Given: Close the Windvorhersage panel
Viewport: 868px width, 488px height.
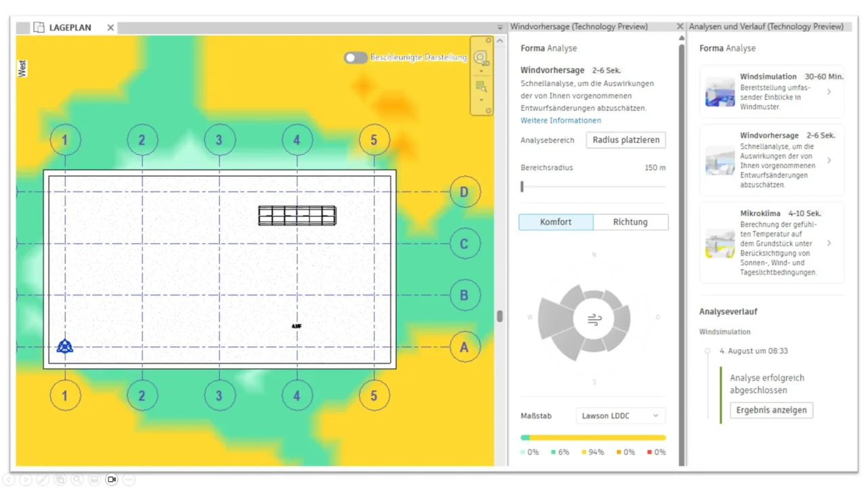Looking at the screenshot, I should coord(680,26).
